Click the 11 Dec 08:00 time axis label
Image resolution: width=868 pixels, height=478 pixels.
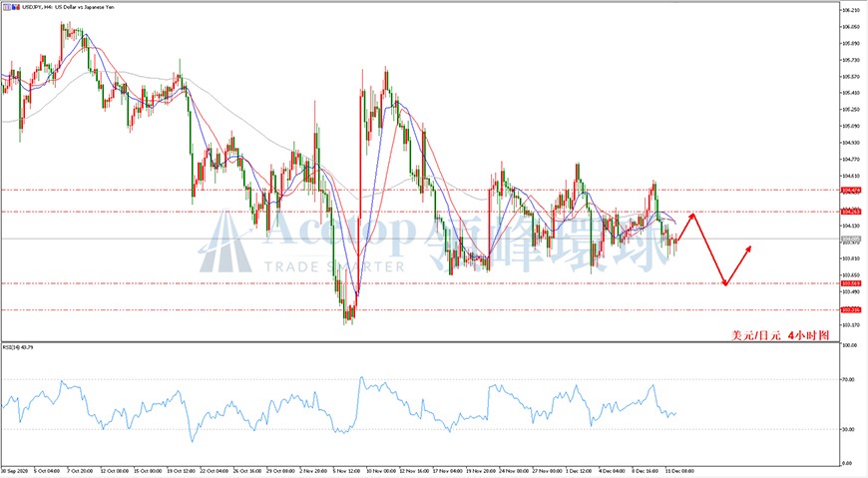[x=679, y=471]
